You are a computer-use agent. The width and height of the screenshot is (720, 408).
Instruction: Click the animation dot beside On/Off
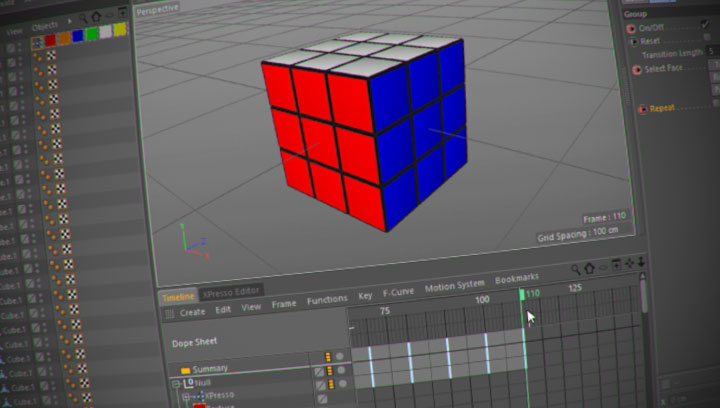pyautogui.click(x=630, y=29)
